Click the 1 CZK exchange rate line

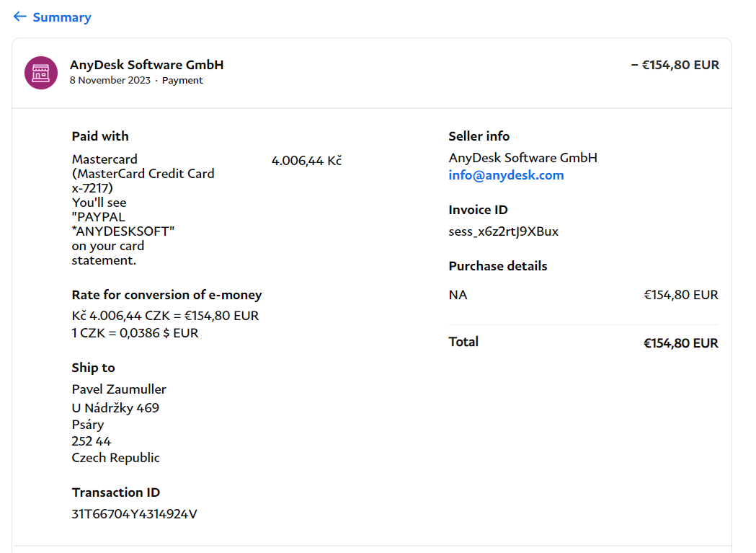click(135, 333)
